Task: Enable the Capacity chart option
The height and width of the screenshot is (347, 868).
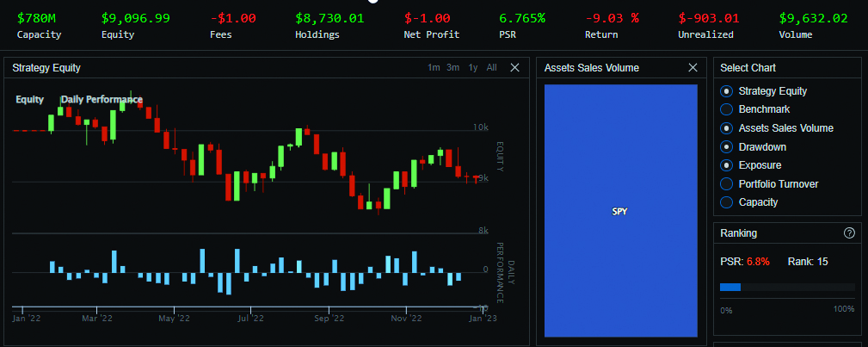Action: (x=728, y=202)
